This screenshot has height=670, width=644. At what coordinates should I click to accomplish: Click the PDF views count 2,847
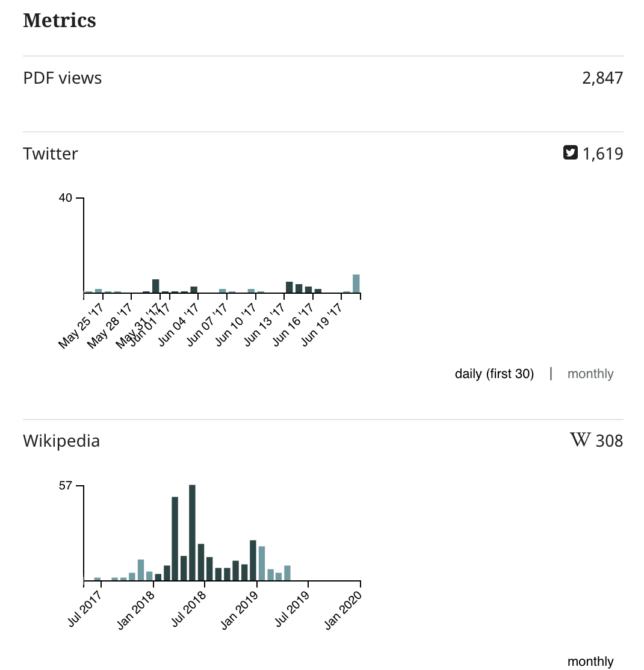(602, 78)
